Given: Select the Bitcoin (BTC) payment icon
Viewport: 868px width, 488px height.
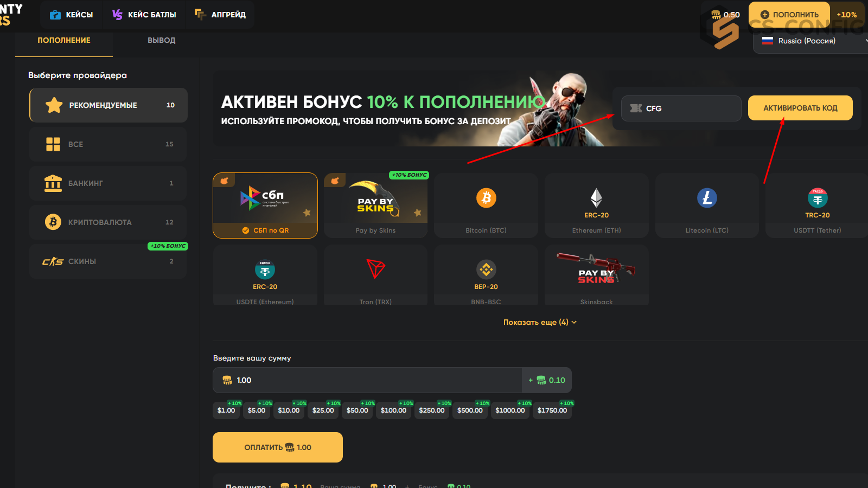Looking at the screenshot, I should click(486, 198).
